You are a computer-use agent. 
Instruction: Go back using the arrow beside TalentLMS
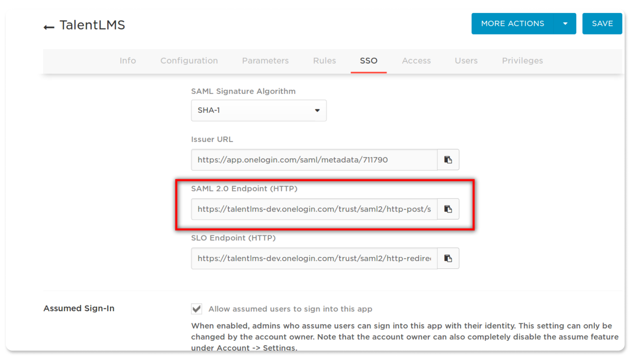(49, 27)
